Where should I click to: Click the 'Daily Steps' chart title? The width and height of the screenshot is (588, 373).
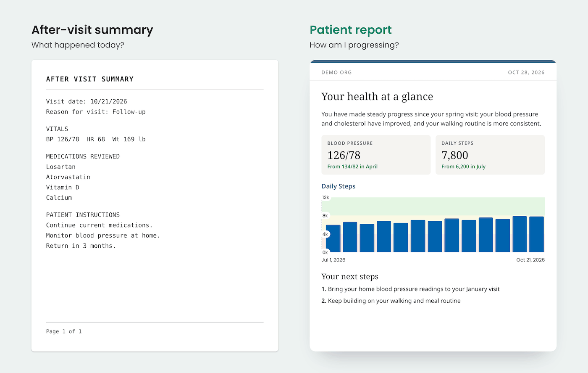tap(339, 186)
